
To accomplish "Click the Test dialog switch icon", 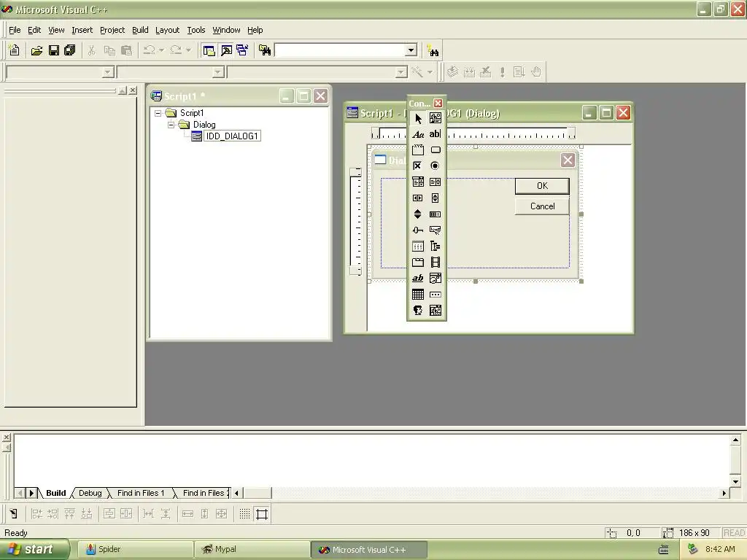I will point(13,514).
